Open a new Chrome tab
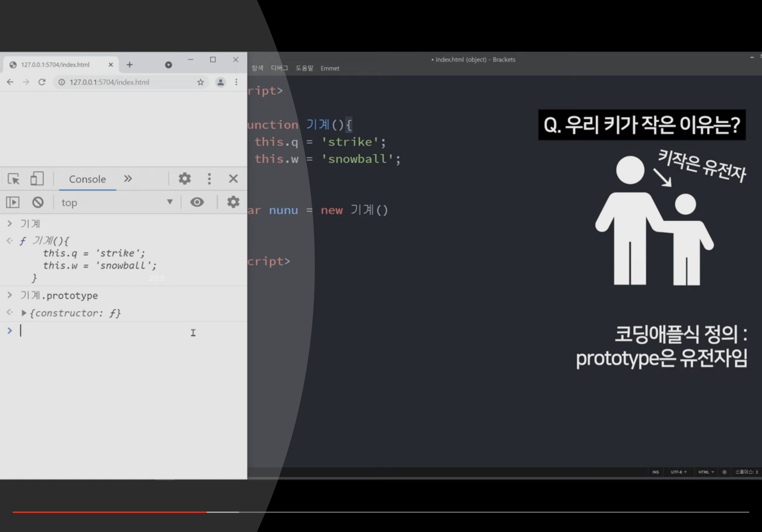The width and height of the screenshot is (762, 532). point(130,65)
